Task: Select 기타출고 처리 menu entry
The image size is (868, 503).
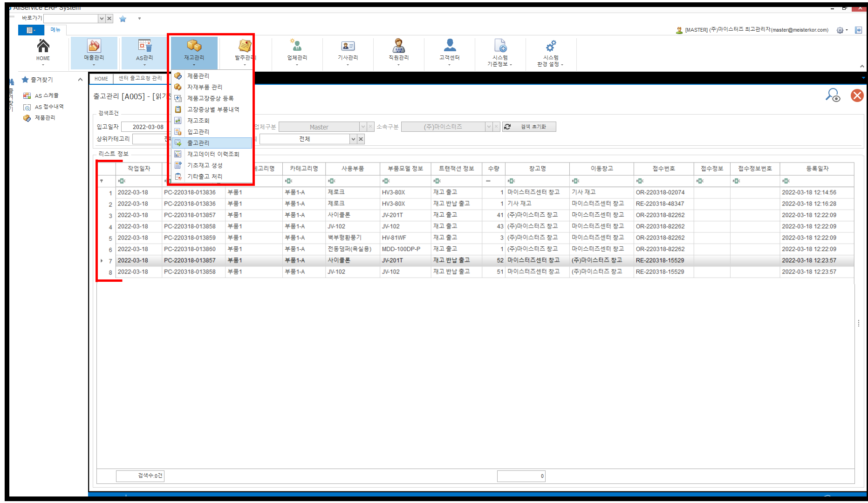Action: pyautogui.click(x=212, y=177)
